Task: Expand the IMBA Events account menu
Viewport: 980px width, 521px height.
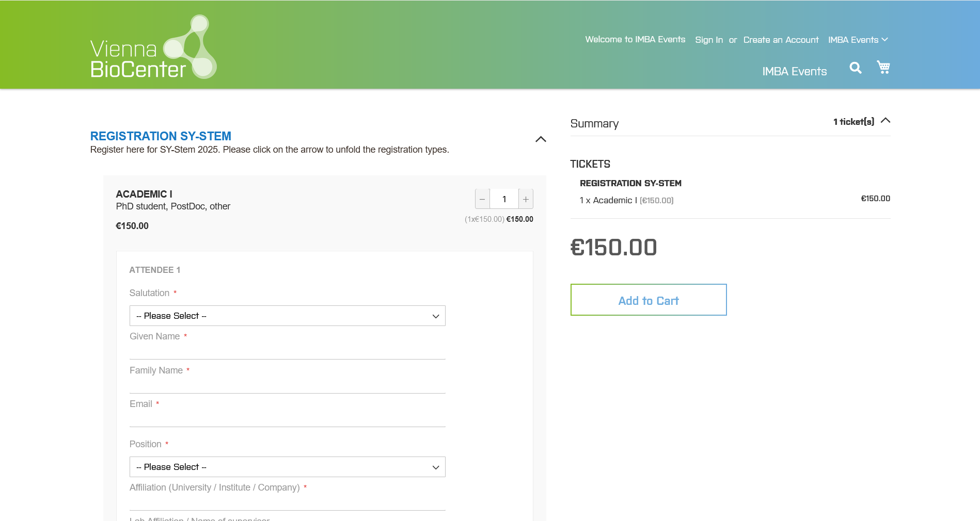Action: coord(858,40)
